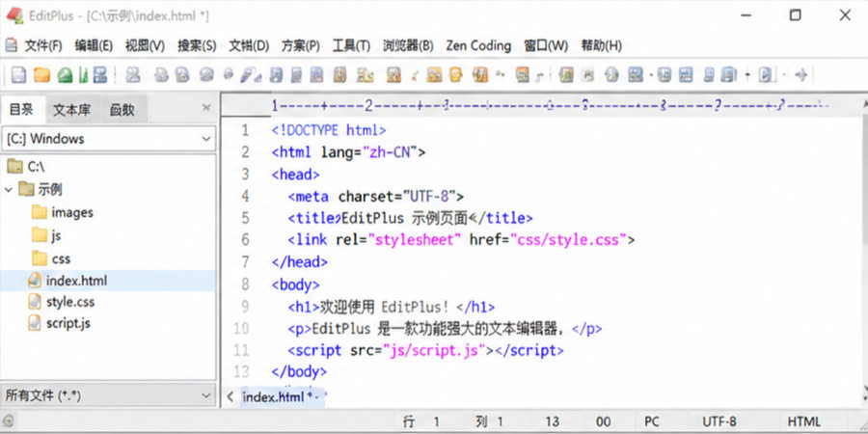Activate the index.html document tab
The height and width of the screenshot is (434, 868).
click(283, 397)
